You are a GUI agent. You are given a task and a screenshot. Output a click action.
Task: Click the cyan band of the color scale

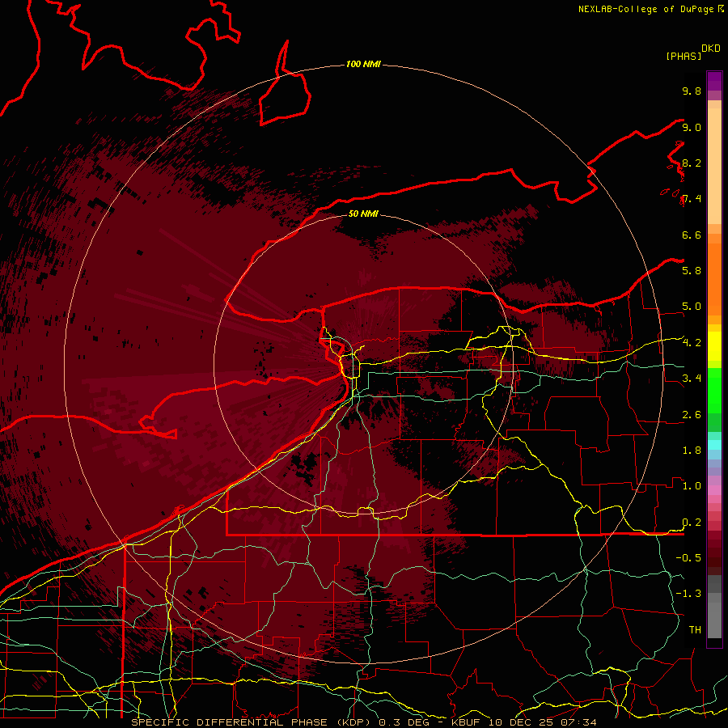[714, 445]
